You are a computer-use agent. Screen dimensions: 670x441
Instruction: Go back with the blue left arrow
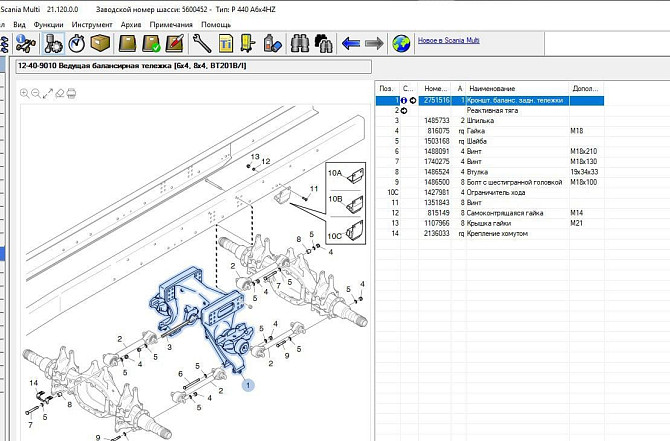pos(351,44)
